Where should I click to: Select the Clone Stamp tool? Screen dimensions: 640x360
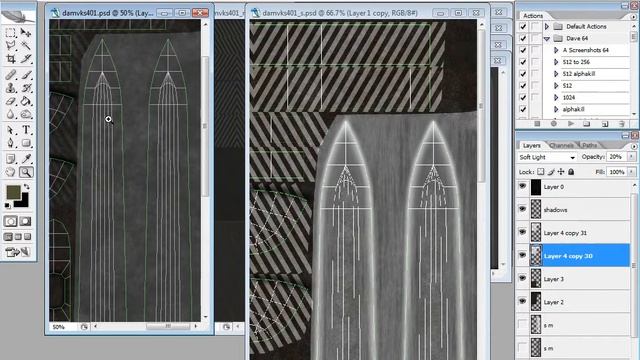tap(11, 88)
